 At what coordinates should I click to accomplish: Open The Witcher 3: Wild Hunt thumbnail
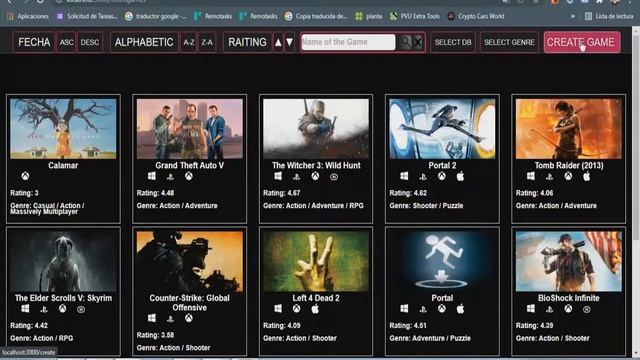[316, 129]
